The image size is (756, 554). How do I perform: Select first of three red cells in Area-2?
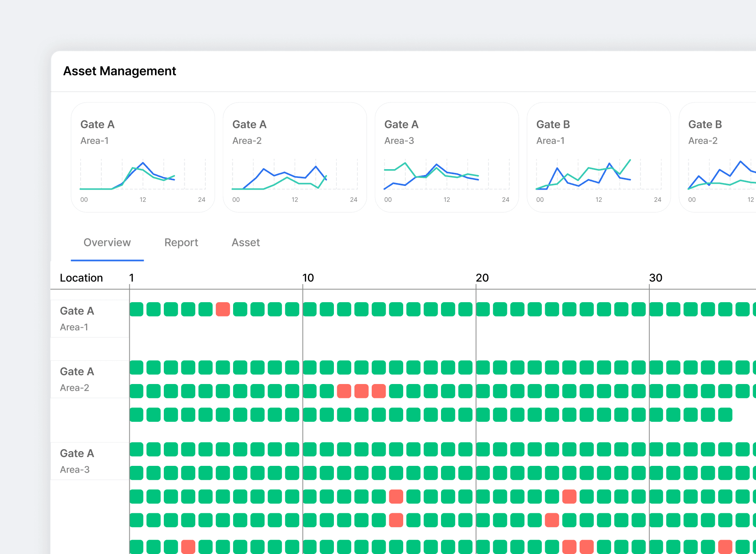tap(344, 391)
